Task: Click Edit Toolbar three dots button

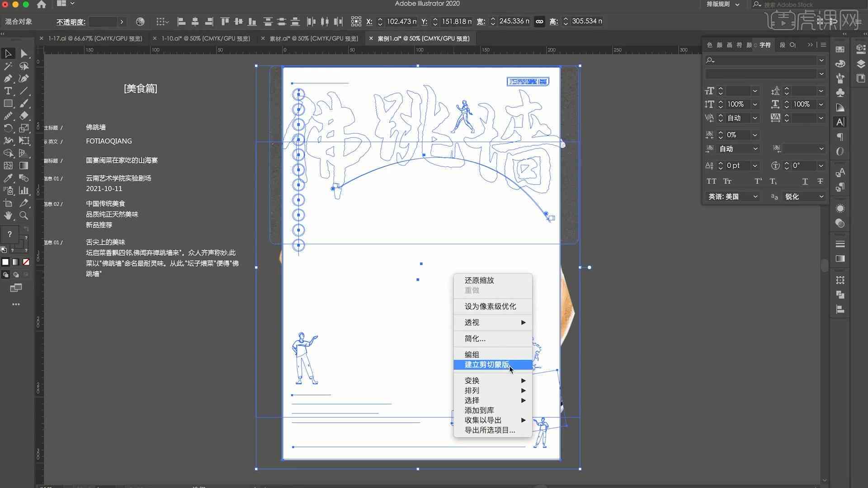Action: pos(16,304)
